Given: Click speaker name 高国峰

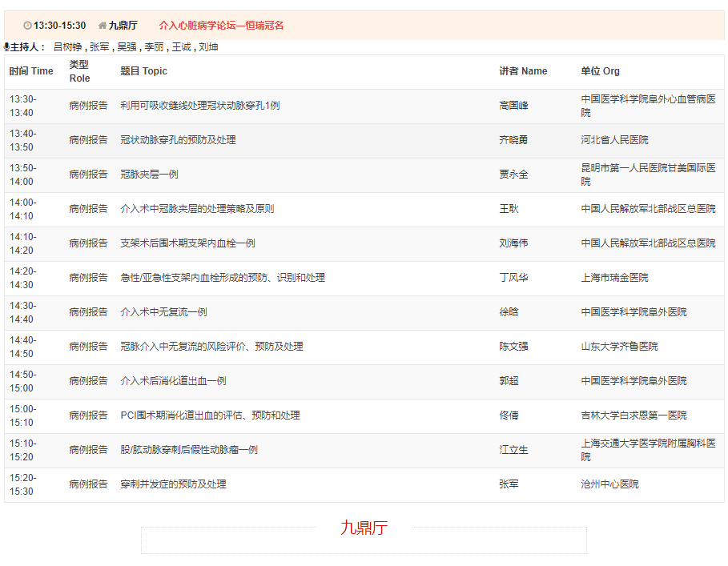Looking at the screenshot, I should (513, 106).
